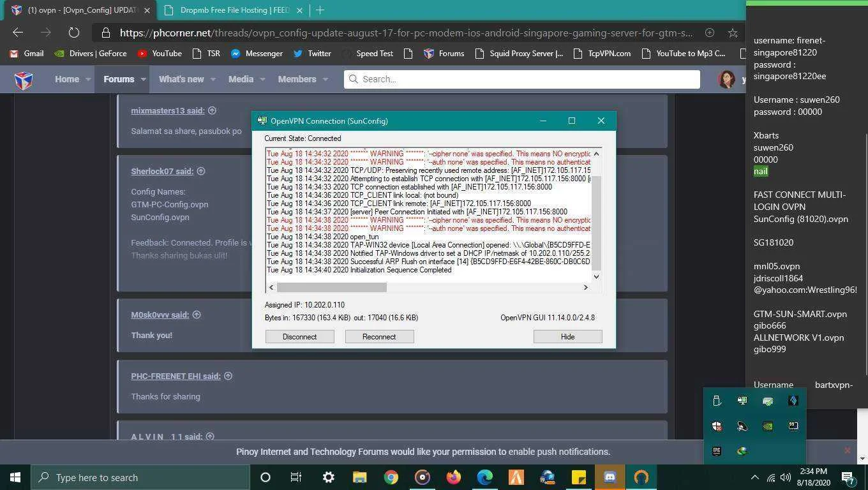Click the browser address bar URL
The height and width of the screenshot is (490, 868).
pos(406,33)
